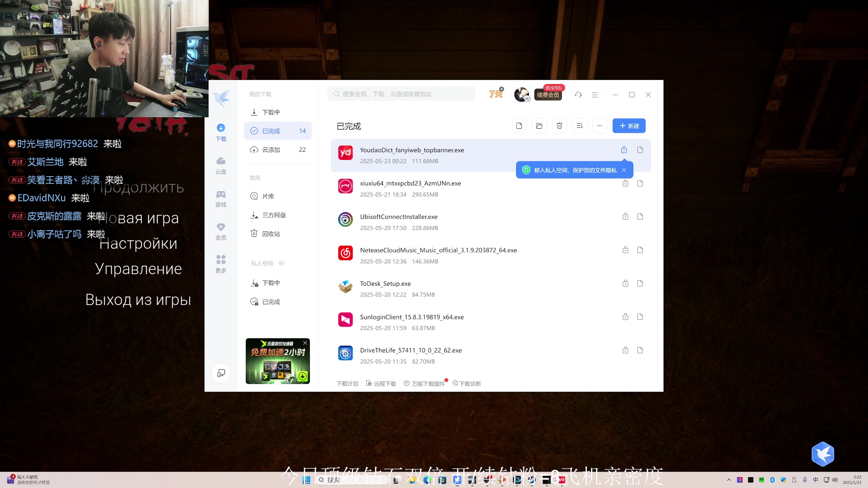Click the 中 input method indicator

pos(816,480)
